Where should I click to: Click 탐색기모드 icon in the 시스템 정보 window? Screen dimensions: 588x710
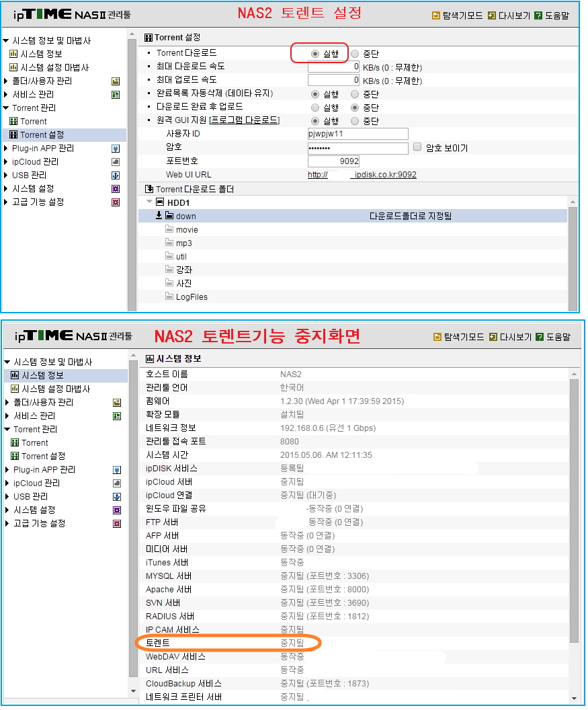pyautogui.click(x=437, y=337)
